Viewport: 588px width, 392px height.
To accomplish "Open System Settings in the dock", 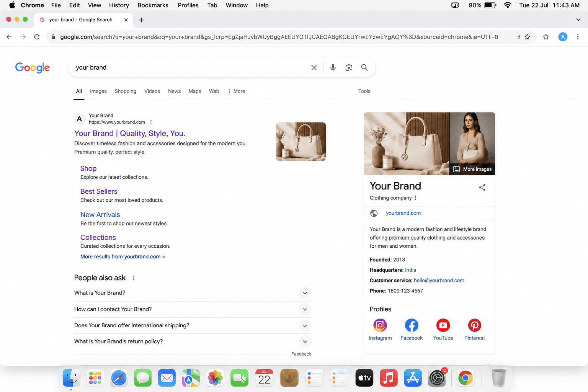I will pyautogui.click(x=437, y=378).
